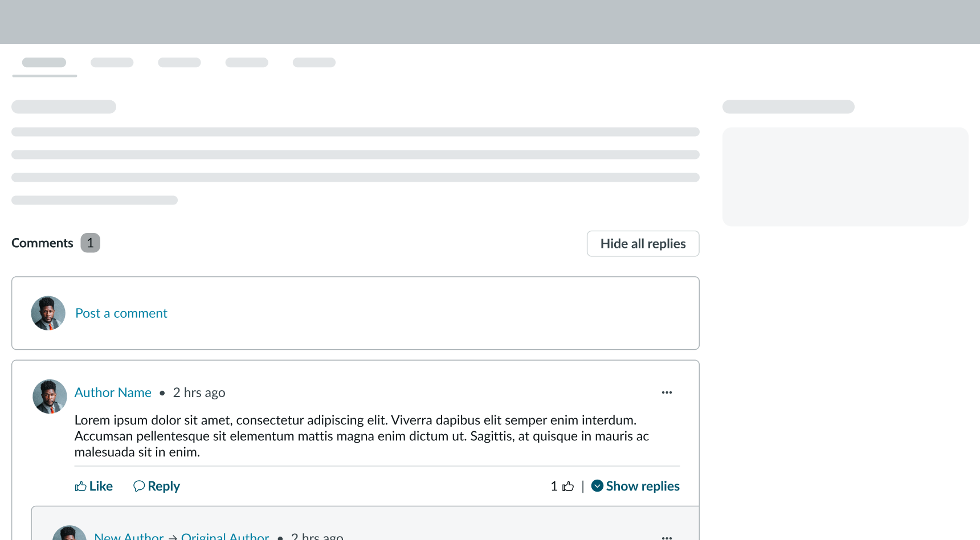The image size is (980, 540).
Task: Open the ellipsis options menu on Author Name's comment
Action: point(667,392)
